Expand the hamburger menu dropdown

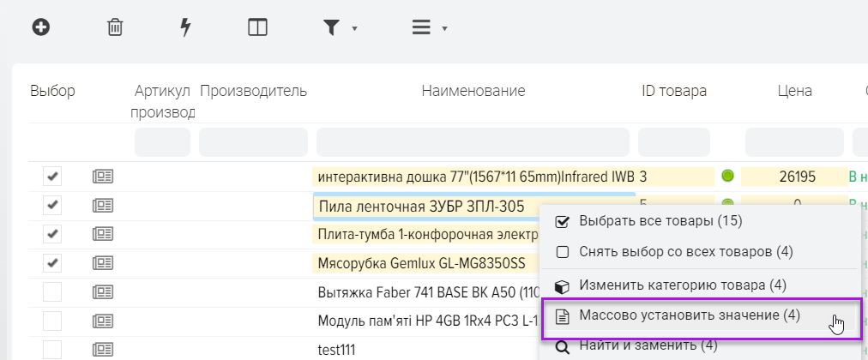pos(429,27)
